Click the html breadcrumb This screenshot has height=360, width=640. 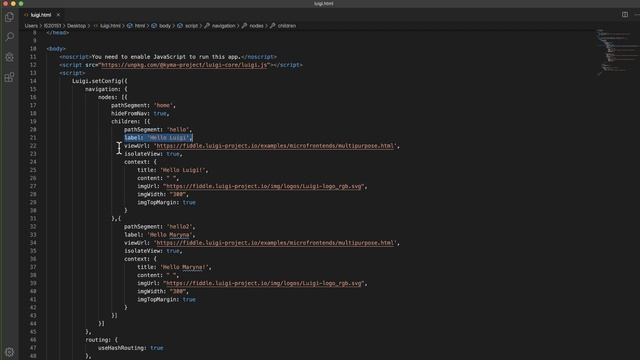pos(140,26)
